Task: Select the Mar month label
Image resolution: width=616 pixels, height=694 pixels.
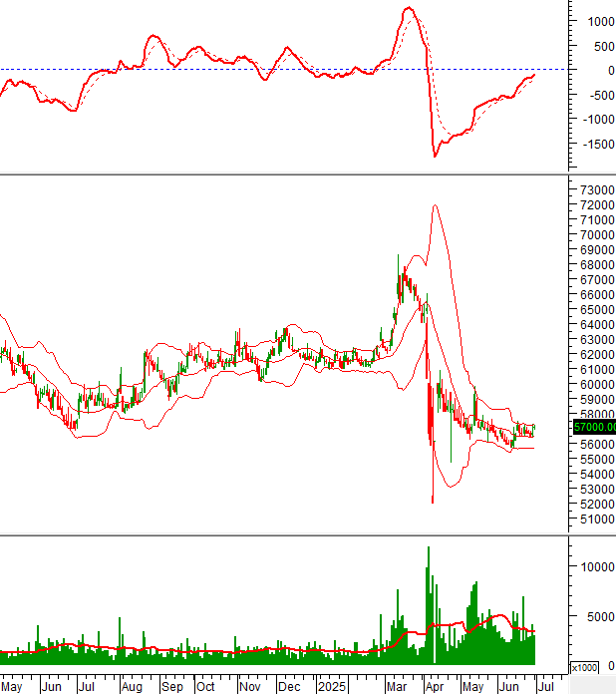Action: (397, 687)
